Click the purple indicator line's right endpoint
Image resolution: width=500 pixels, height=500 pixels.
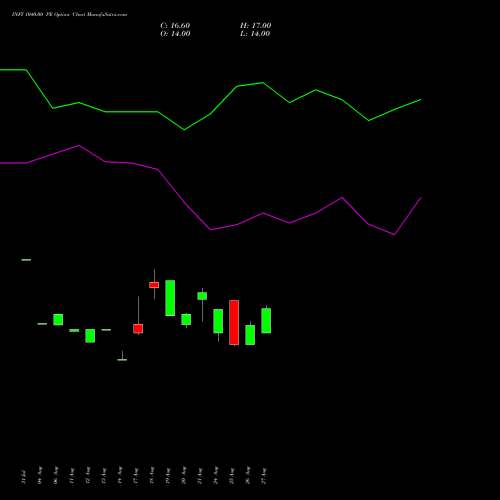point(421,198)
